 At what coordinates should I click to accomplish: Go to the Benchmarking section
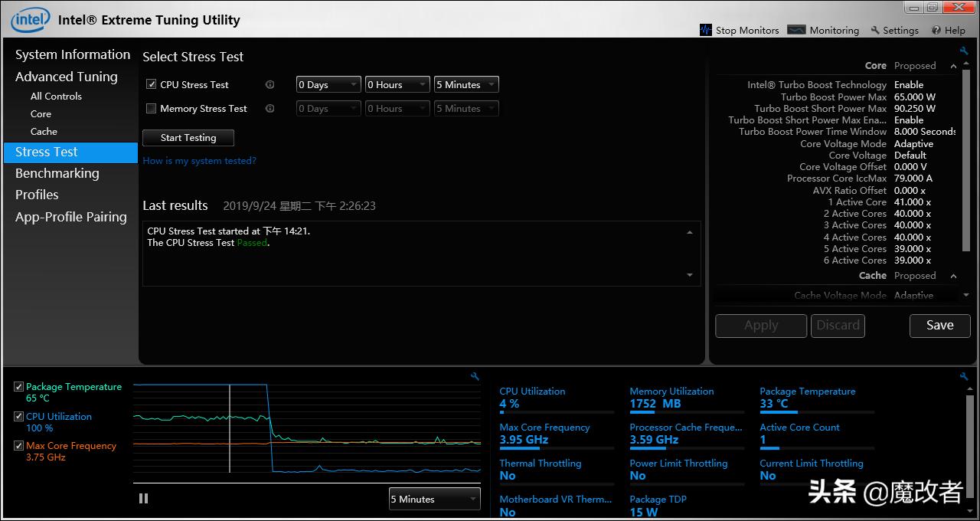tap(57, 173)
